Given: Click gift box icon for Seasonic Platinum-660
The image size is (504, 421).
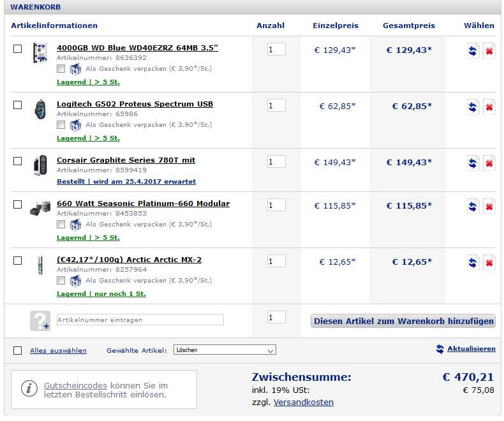Looking at the screenshot, I should 75,225.
